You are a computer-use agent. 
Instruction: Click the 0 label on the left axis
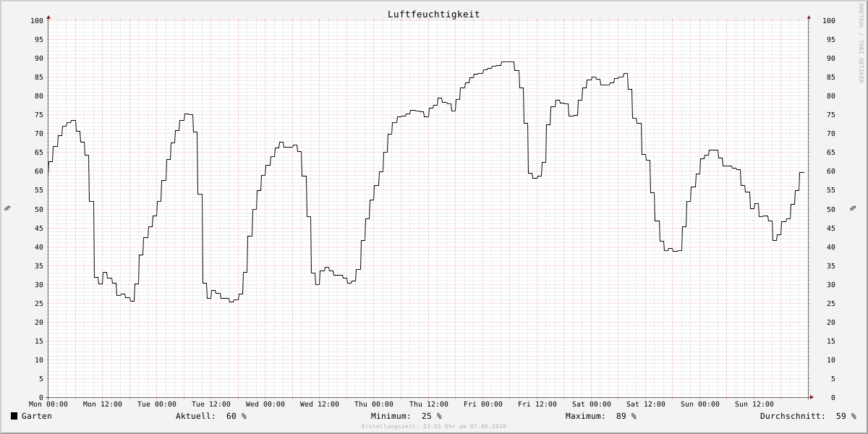pos(41,397)
